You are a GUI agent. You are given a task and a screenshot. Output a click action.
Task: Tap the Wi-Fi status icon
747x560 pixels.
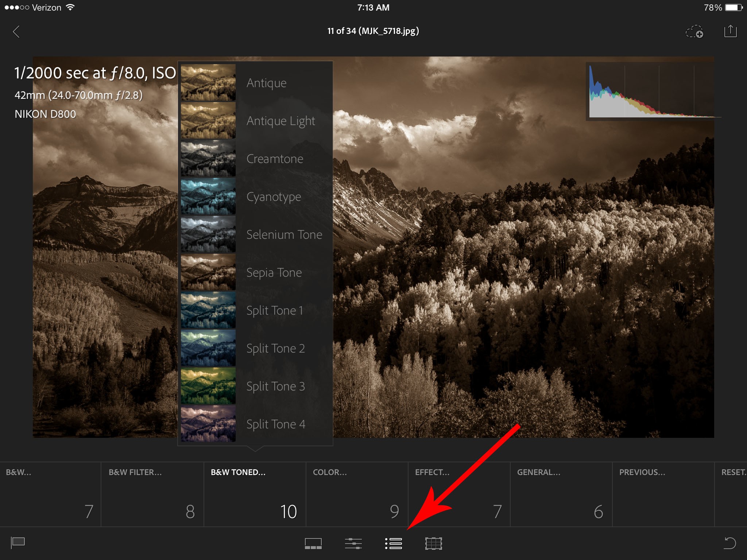click(70, 7)
